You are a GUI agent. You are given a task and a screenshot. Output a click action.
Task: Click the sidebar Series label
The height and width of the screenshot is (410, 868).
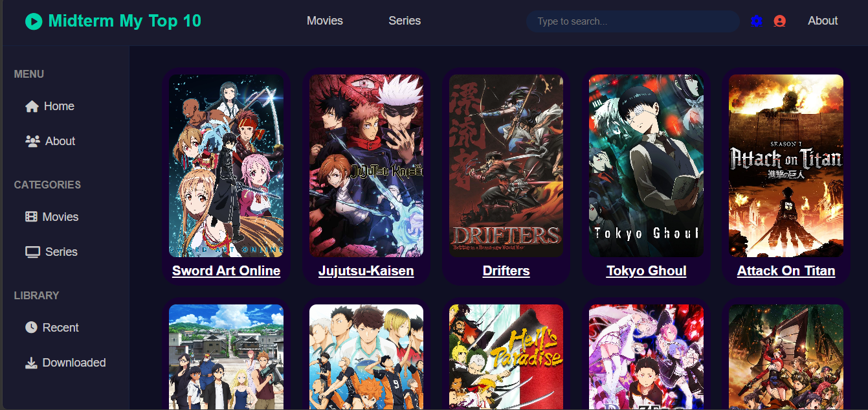61,252
